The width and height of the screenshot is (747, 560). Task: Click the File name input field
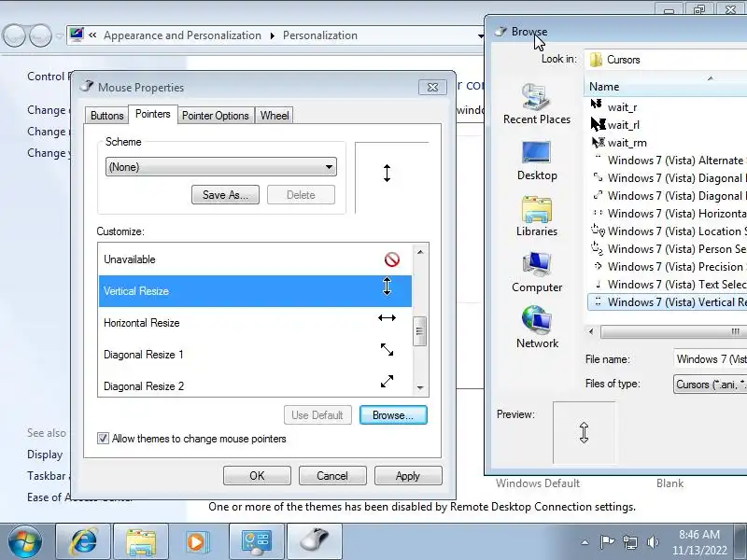tap(710, 359)
